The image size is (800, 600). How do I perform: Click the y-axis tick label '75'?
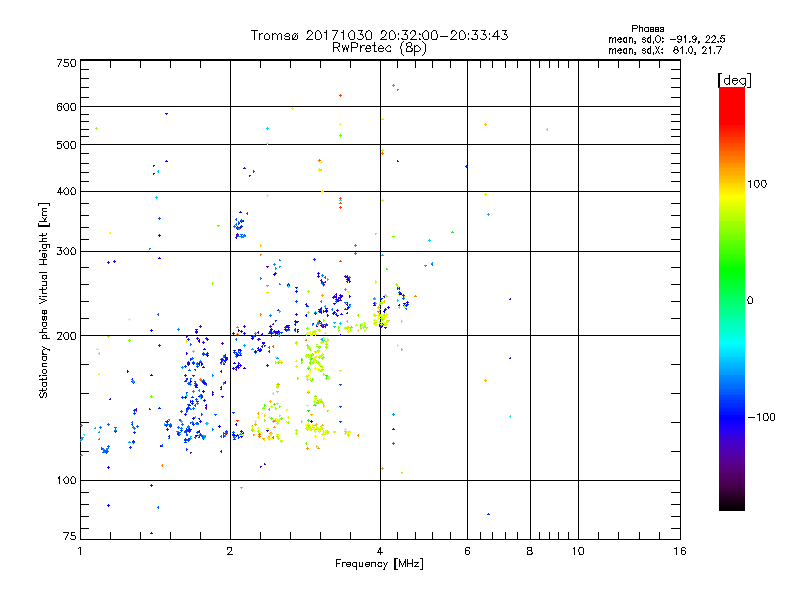click(70, 536)
